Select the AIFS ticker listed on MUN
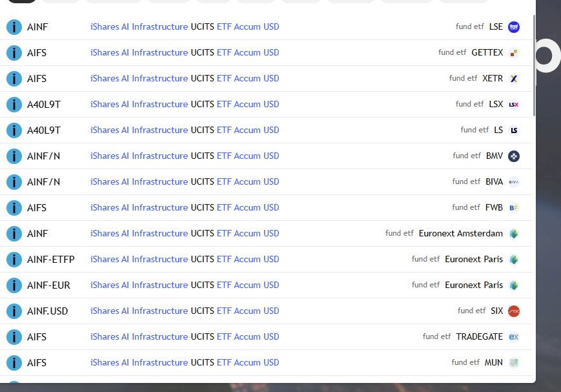Viewport: 561px width, 392px height. pos(37,363)
